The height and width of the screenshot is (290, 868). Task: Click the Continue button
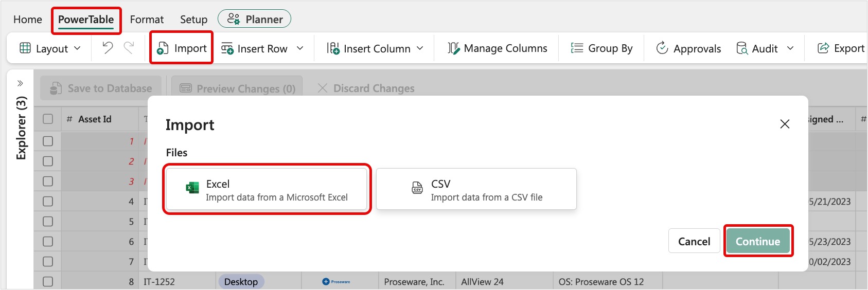coord(758,241)
